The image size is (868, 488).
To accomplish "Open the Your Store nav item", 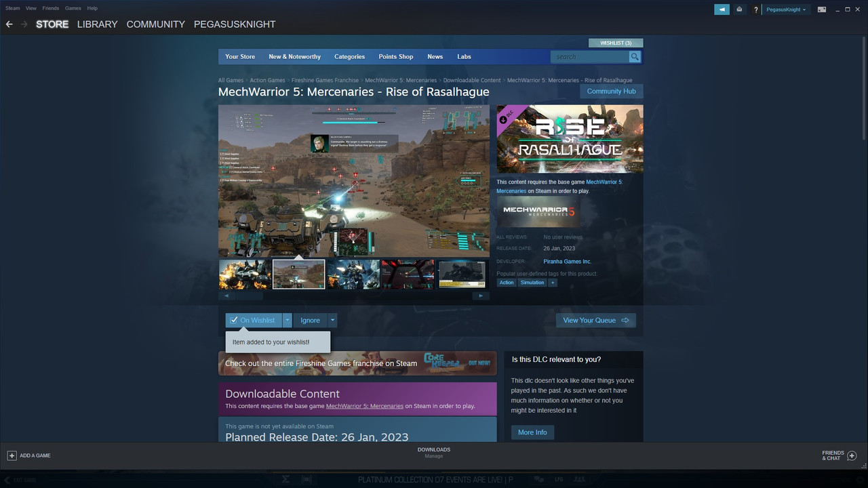I will 240,57.
